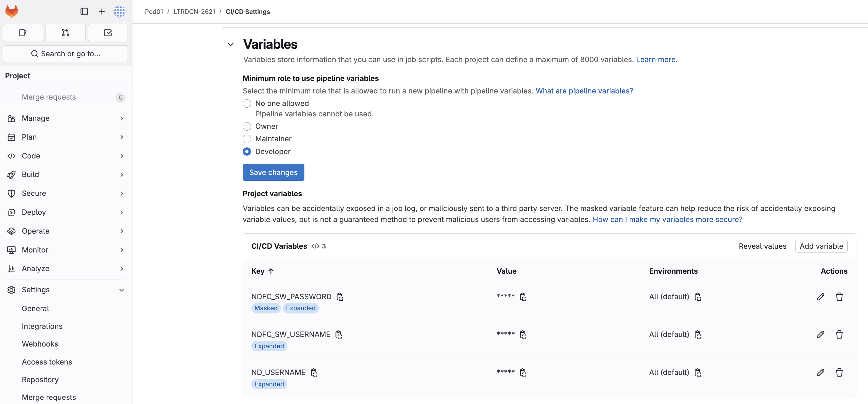Click the GitLab logo home icon
This screenshot has width=868, height=404.
click(x=12, y=12)
